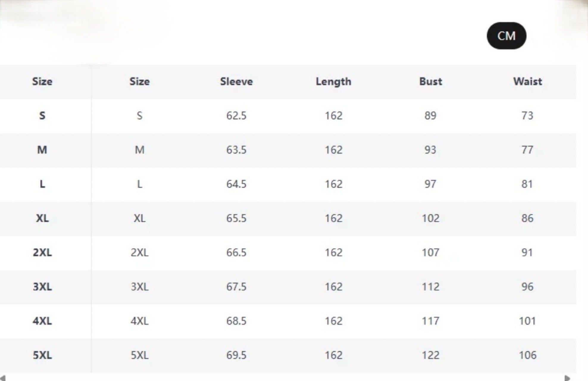Select the Length column header
This screenshot has width=588, height=381.
pyautogui.click(x=333, y=82)
